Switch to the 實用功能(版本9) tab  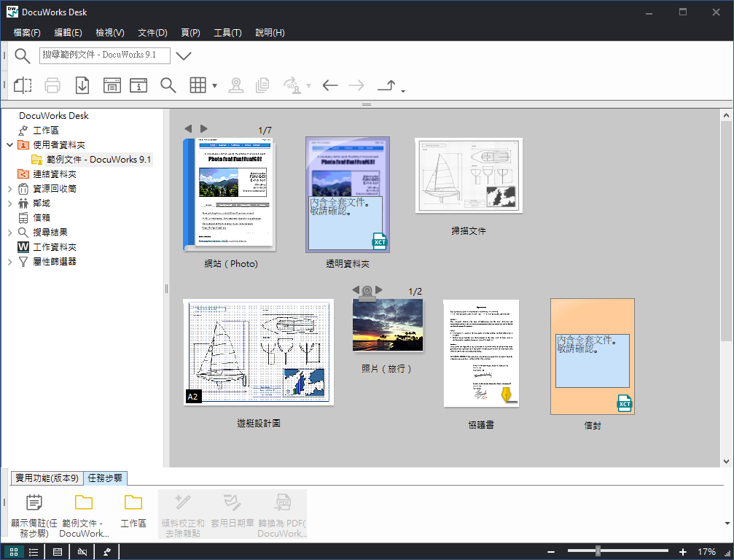(x=47, y=478)
